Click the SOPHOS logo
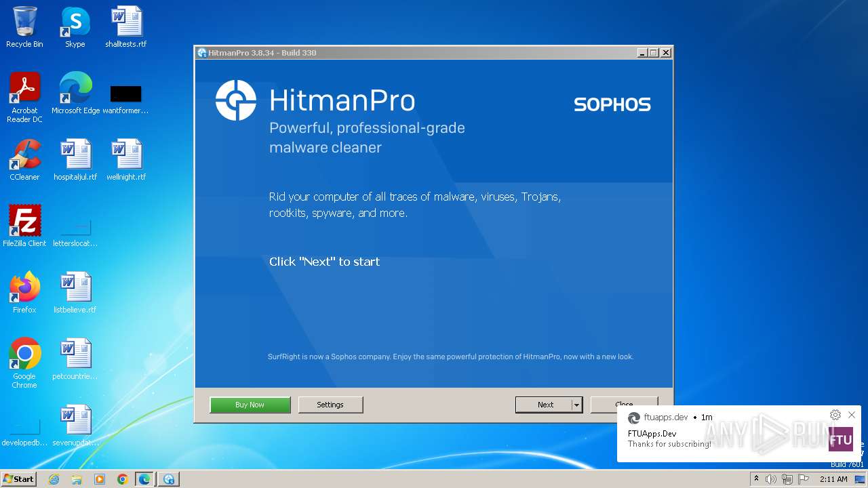Viewport: 868px width, 488px height. 612,104
